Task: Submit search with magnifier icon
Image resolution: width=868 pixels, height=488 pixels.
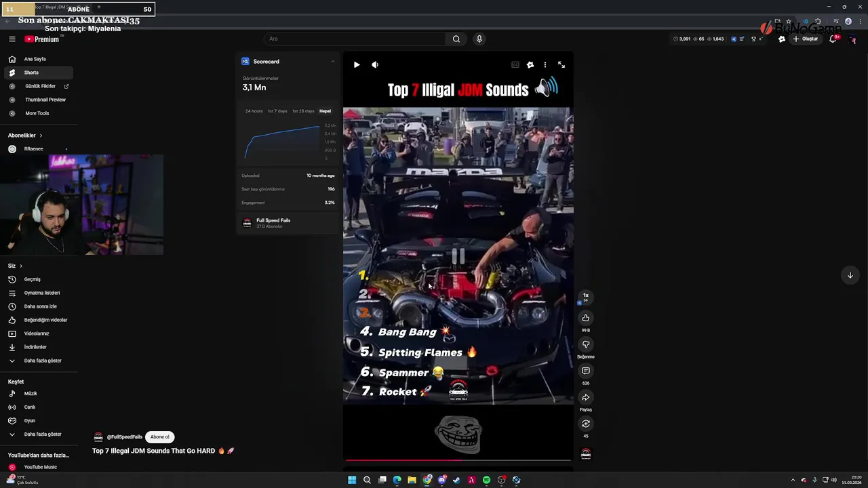Action: pyautogui.click(x=456, y=39)
